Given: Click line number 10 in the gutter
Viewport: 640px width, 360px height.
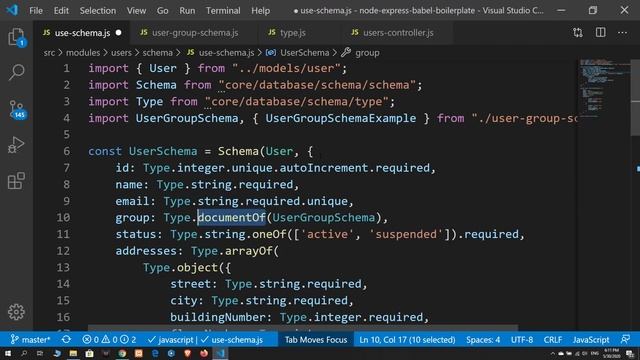Looking at the screenshot, I should point(63,218).
